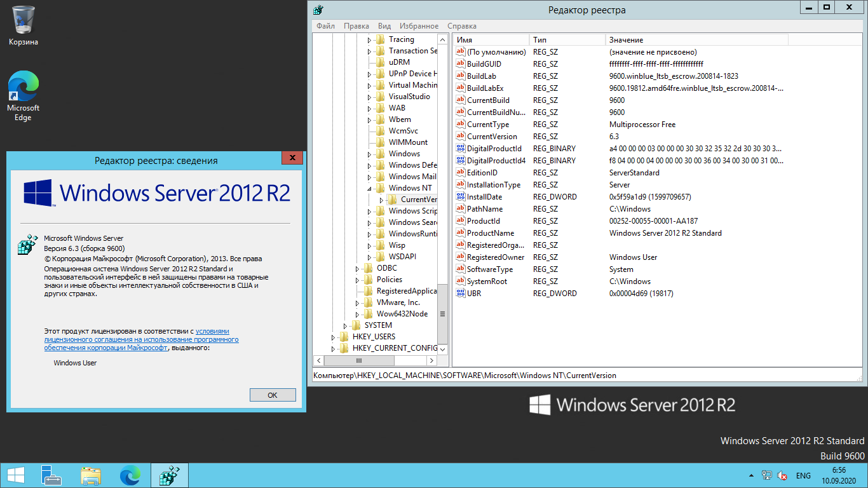Screen dimensions: 868x488
Task: Click the Значение column header
Action: coord(697,40)
